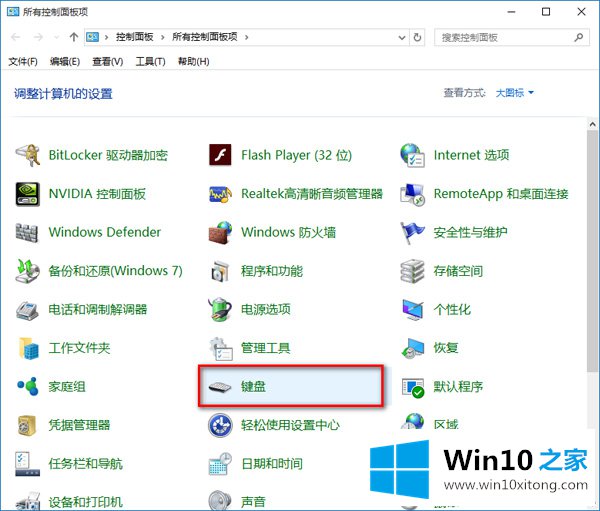Click the 搜索控制面板 search box
Screen dimensions: 600x511
(x=512, y=38)
